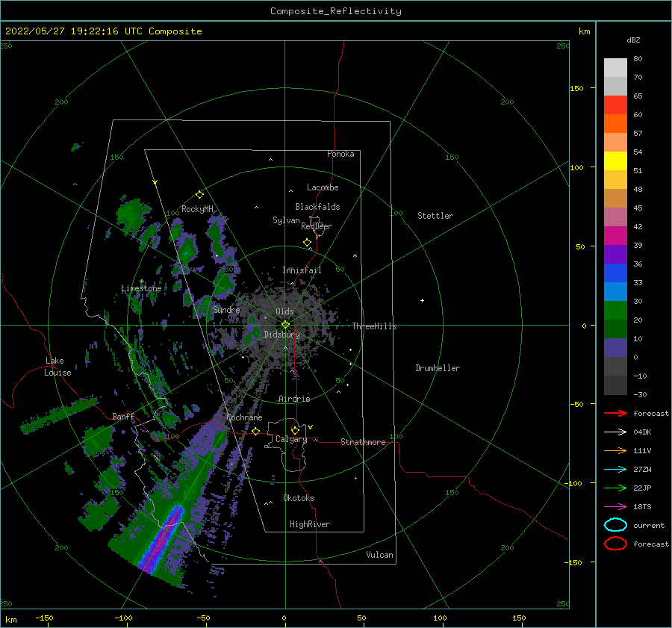The image size is (672, 628).
Task: Select the RedDeer city label
Action: coord(317,226)
